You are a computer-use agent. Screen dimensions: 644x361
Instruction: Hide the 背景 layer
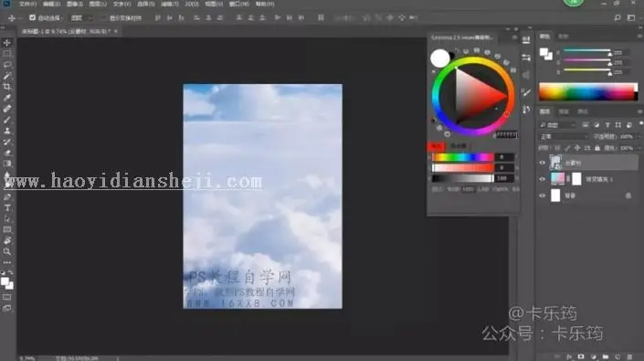coord(542,196)
